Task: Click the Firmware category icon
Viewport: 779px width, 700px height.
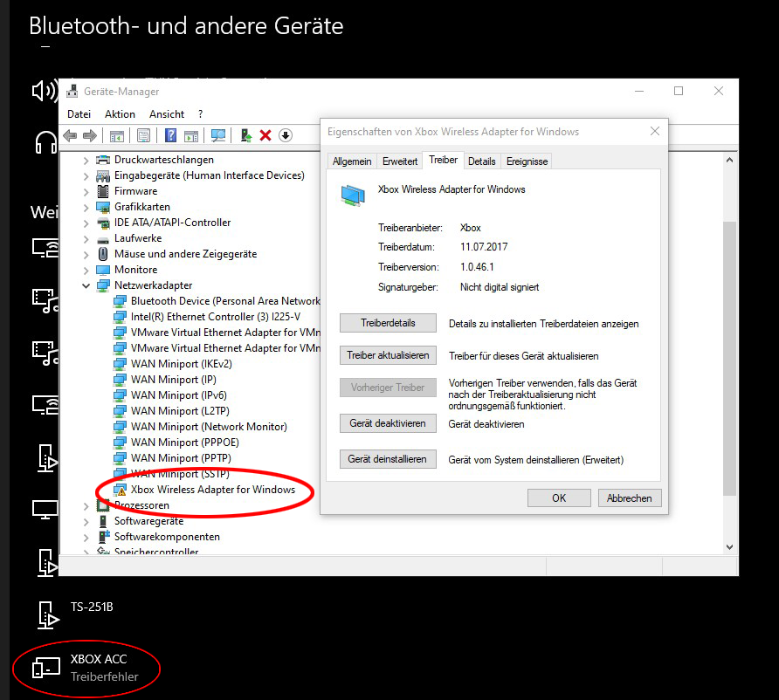Action: pyautogui.click(x=103, y=191)
